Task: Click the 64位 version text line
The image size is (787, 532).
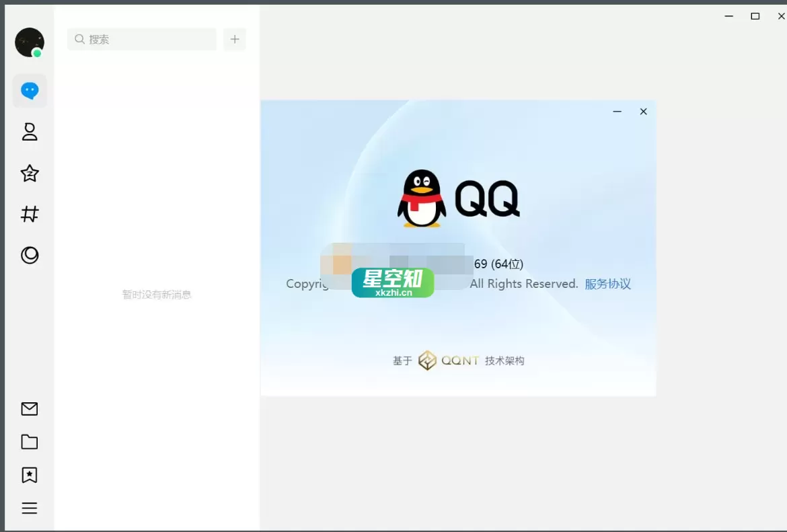Action: pos(498,264)
